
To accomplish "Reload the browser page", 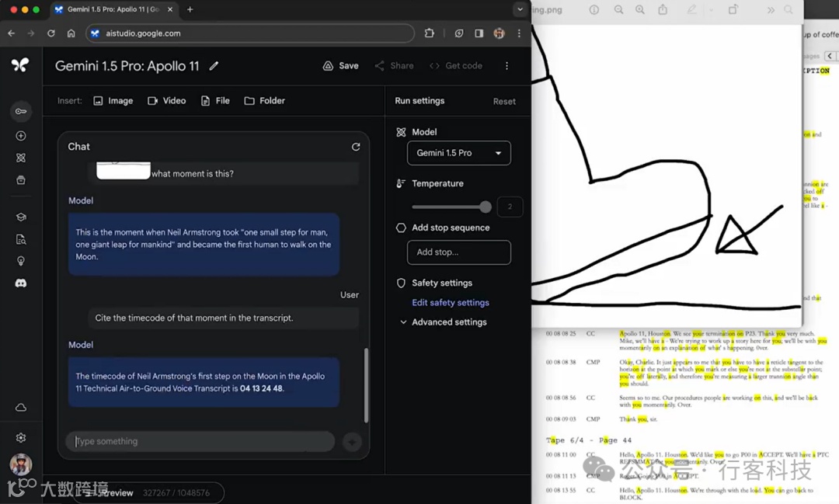I will (50, 33).
